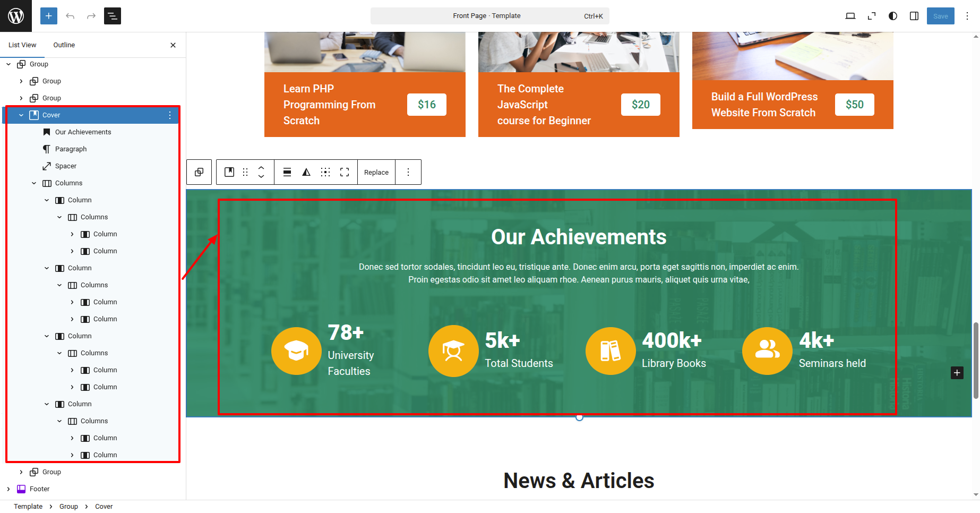Click the align icon in block toolbar
The image size is (980, 513).
287,172
